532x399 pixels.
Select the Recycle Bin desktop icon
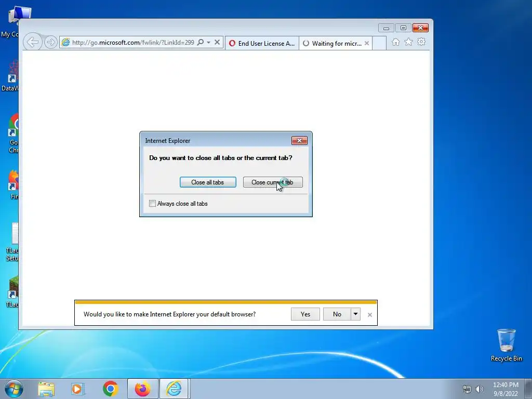[506, 345]
